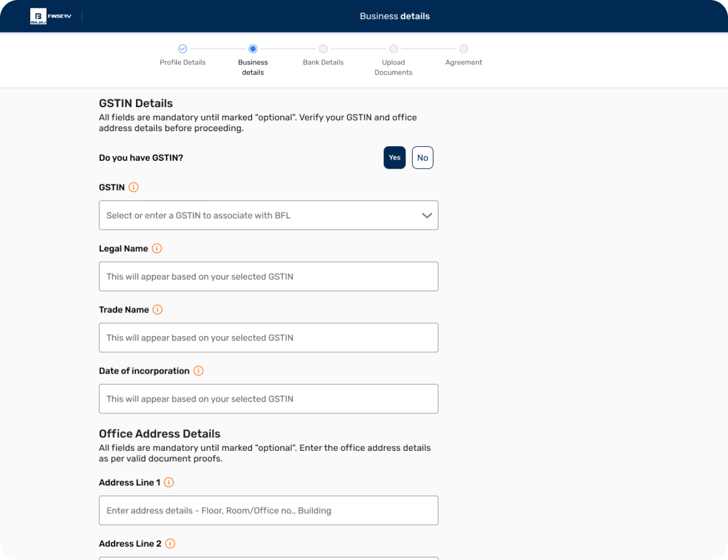
Task: Select Yes for having GSTIN
Action: click(394, 157)
